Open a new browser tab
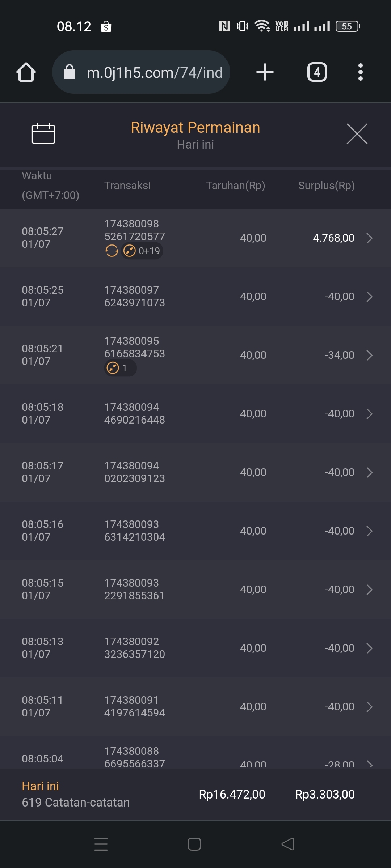 pyautogui.click(x=265, y=72)
